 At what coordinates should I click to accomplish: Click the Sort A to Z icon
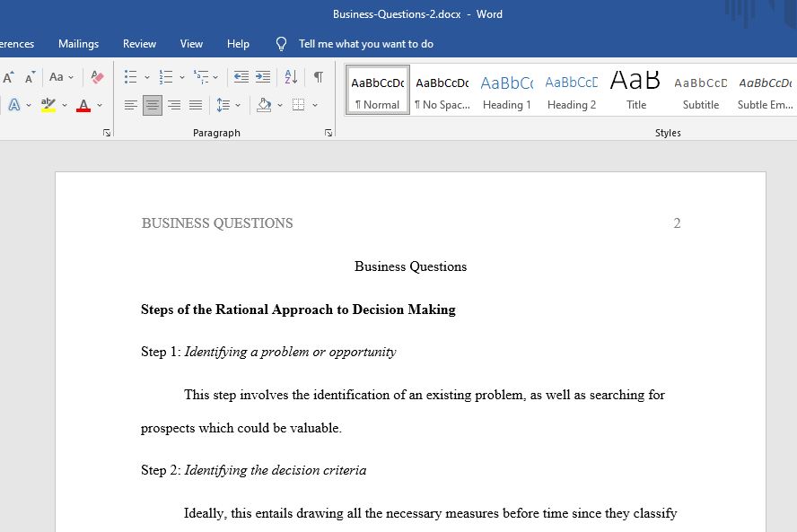click(291, 77)
